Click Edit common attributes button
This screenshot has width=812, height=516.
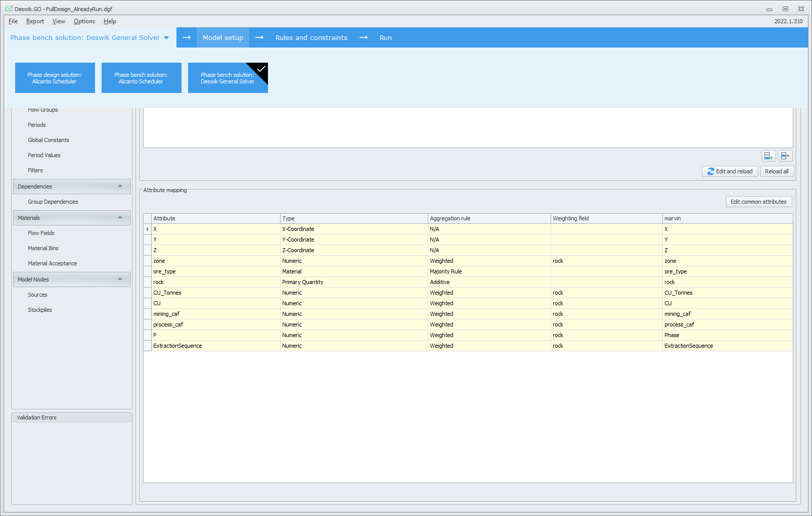pos(758,202)
